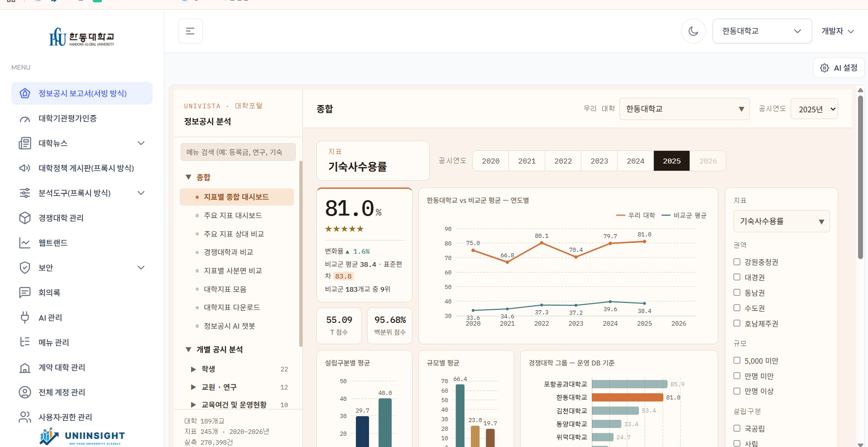Check the 수도권 region checkbox

[737, 308]
